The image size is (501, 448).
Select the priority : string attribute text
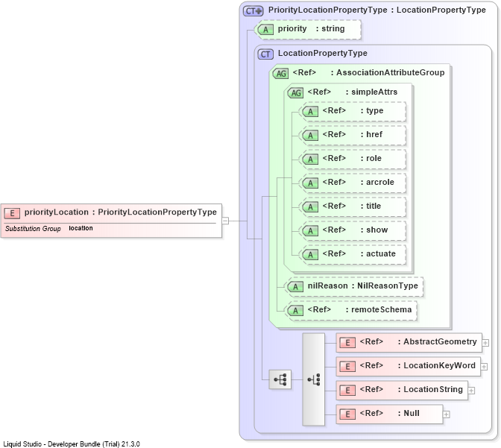[x=311, y=29]
